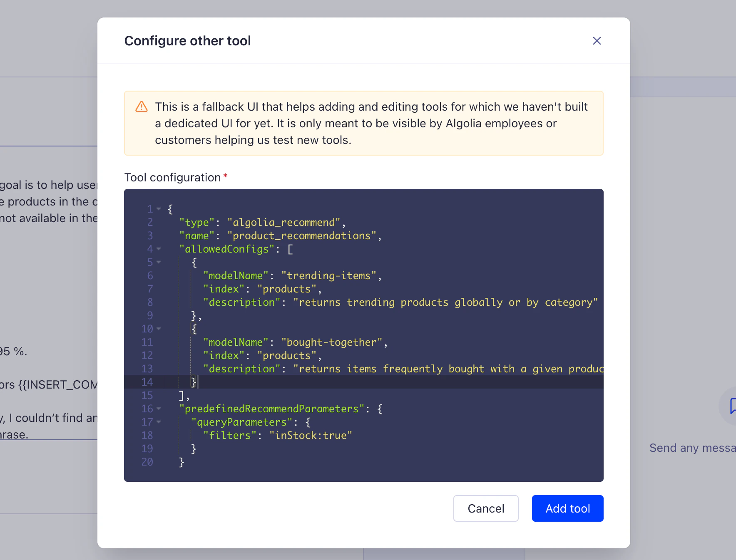
Task: Collapse the queryParameters block on line 17
Action: point(159,422)
